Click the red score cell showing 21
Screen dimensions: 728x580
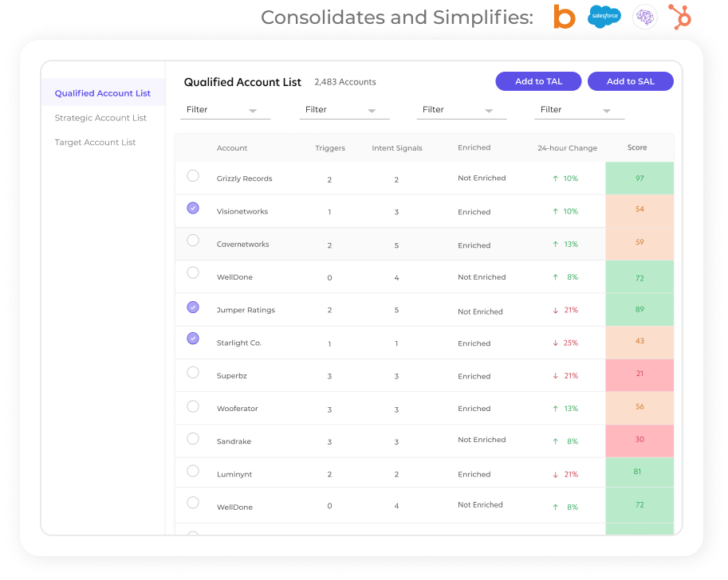tap(639, 375)
